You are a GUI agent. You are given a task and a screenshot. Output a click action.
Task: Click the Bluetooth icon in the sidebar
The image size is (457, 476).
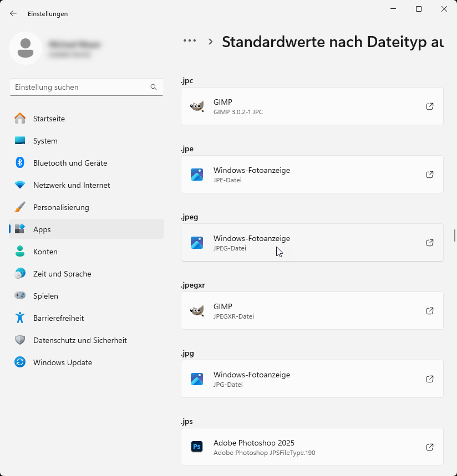coord(20,163)
